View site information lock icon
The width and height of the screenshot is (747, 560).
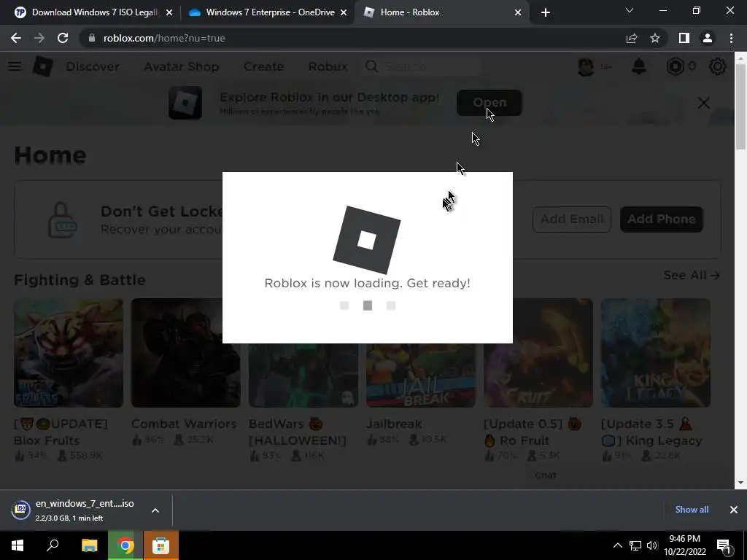click(92, 38)
